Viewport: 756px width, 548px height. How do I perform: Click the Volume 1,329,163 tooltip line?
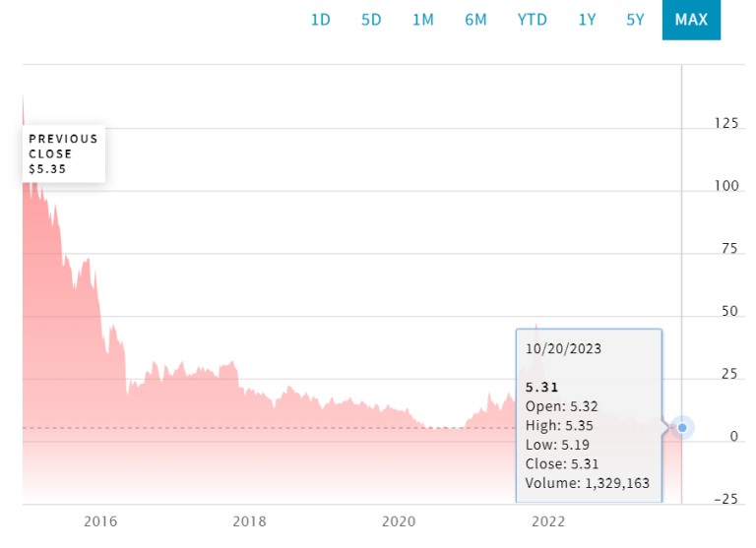coord(588,483)
